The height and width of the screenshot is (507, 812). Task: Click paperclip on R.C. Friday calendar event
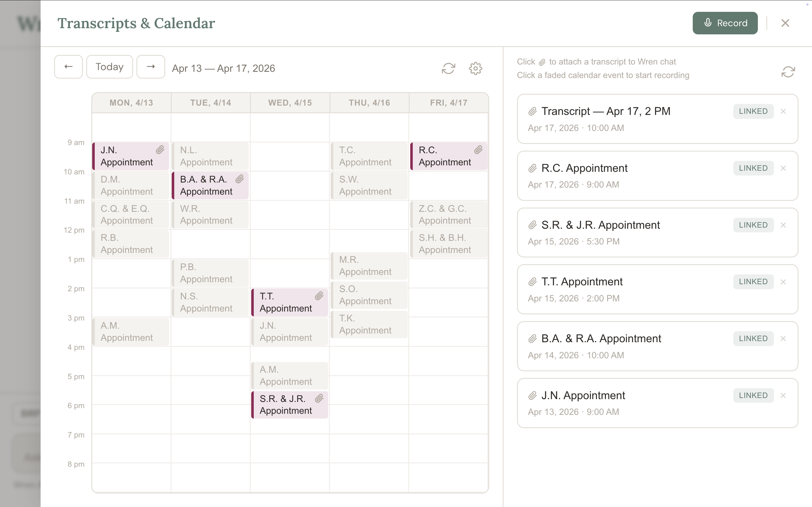tap(478, 150)
